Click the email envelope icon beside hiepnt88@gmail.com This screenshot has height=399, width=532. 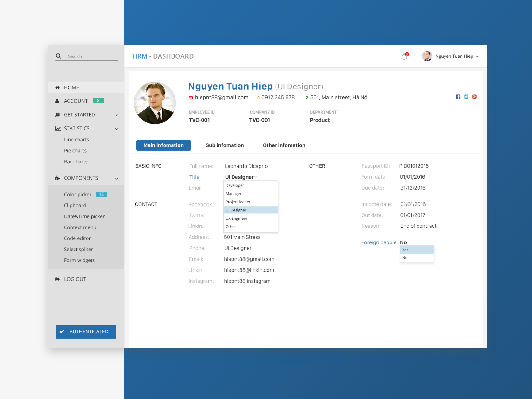[190, 97]
